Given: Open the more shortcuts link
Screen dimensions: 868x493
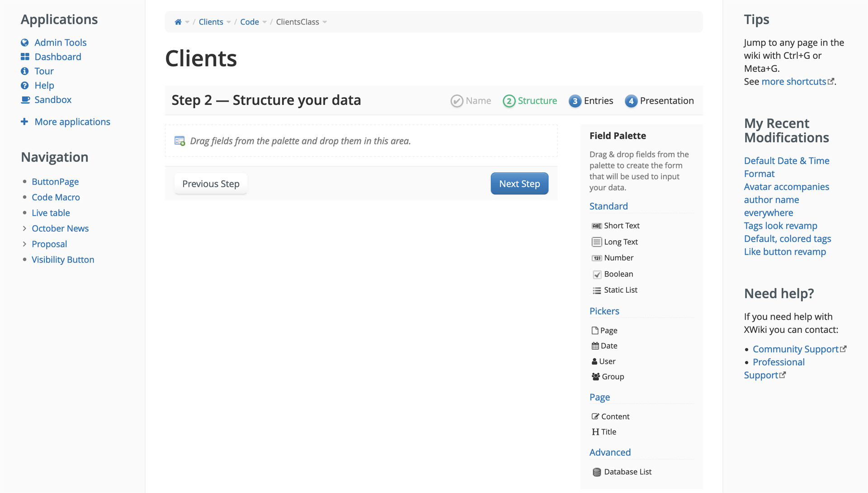Looking at the screenshot, I should pos(793,82).
